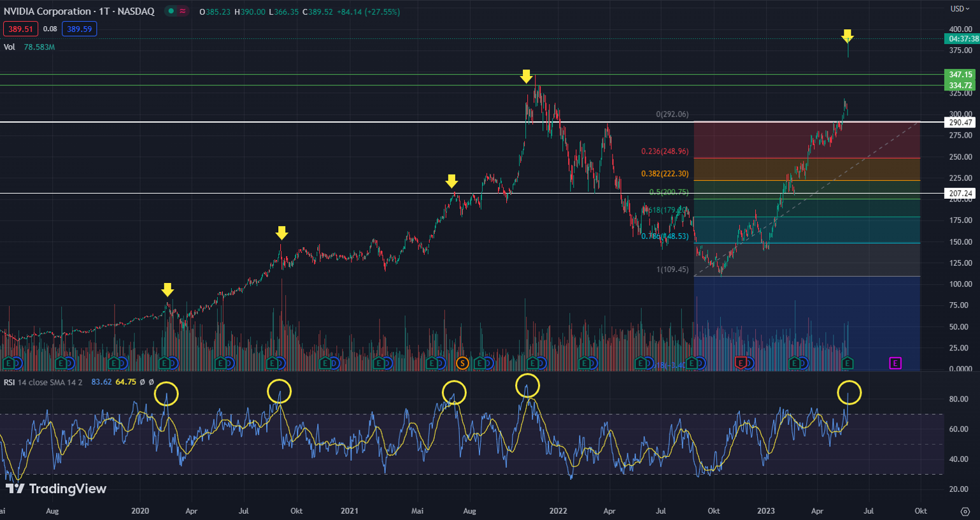Click the RSI SMA value 64.75
980x520 pixels.
pos(126,382)
